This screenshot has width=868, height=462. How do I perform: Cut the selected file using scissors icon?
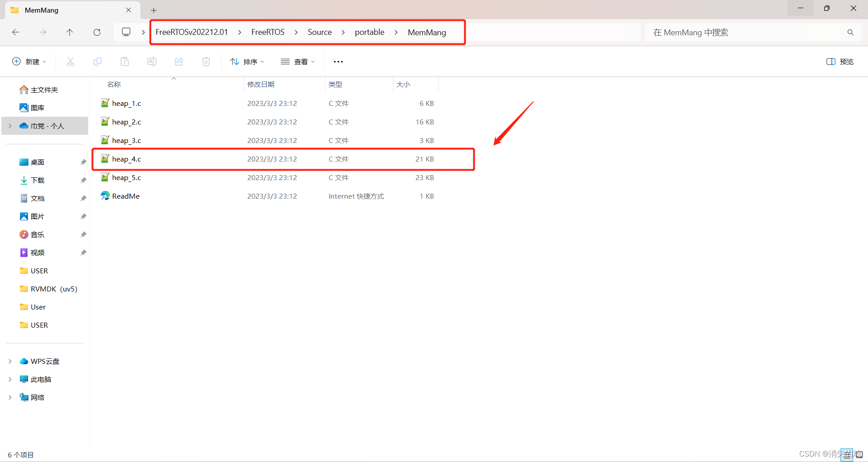point(71,62)
